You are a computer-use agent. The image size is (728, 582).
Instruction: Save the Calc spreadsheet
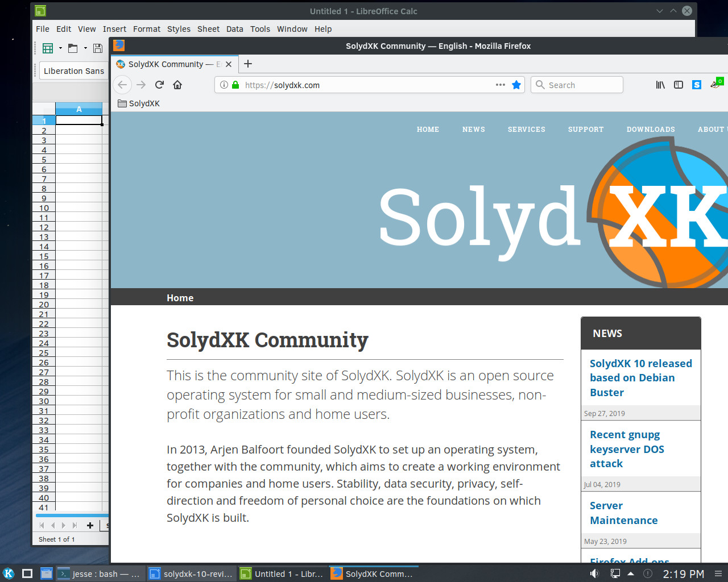[x=98, y=48]
